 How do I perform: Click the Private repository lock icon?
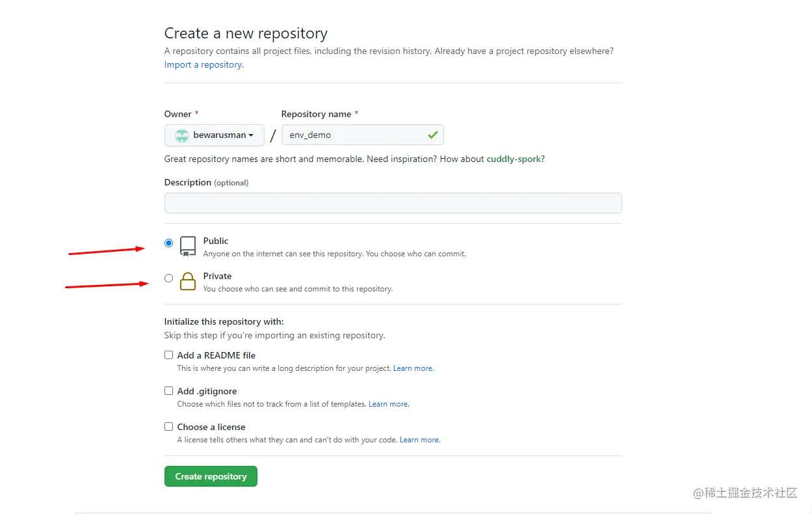[x=188, y=281]
